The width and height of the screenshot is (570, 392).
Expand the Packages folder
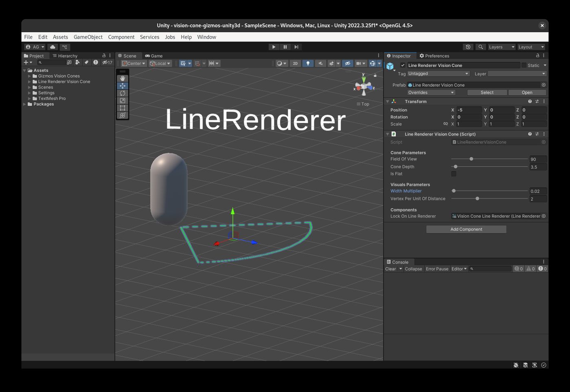tap(24, 104)
